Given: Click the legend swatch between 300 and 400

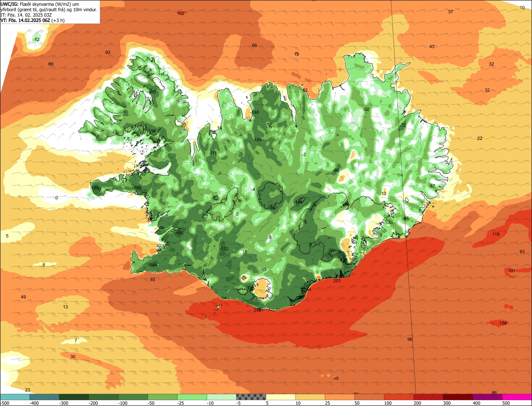Looking at the screenshot, I should coord(458,397).
